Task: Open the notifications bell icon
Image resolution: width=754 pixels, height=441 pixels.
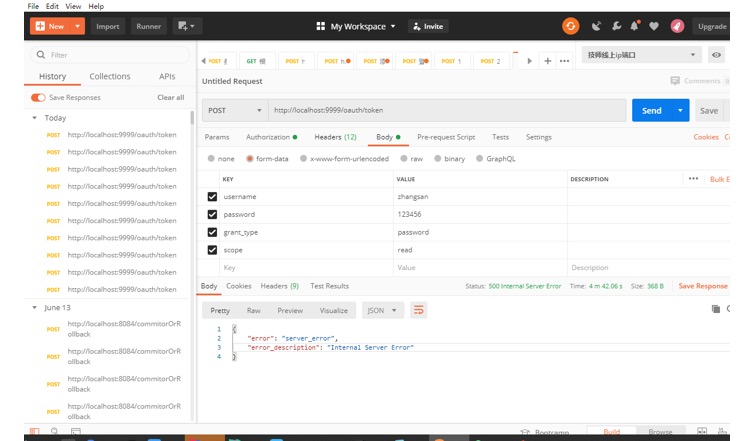Action: [x=635, y=26]
